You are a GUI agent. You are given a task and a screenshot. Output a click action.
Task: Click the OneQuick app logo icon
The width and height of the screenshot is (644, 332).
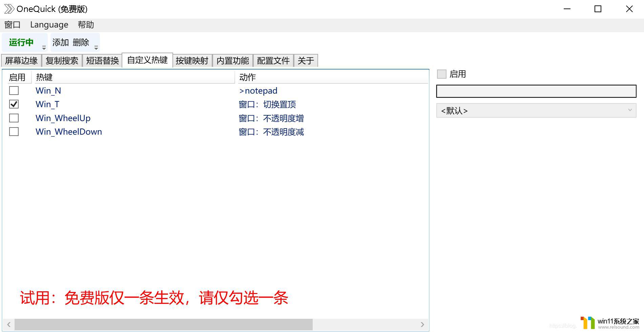(x=9, y=9)
